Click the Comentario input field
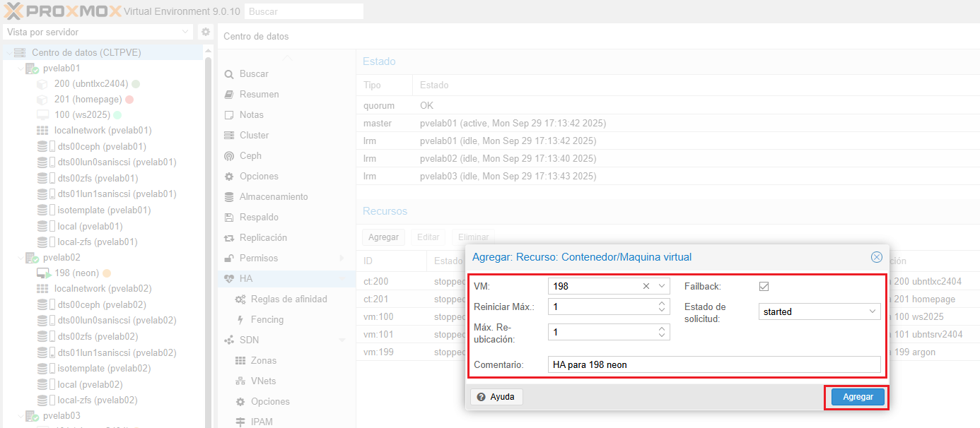Screen dimensions: 980x428 714,364
